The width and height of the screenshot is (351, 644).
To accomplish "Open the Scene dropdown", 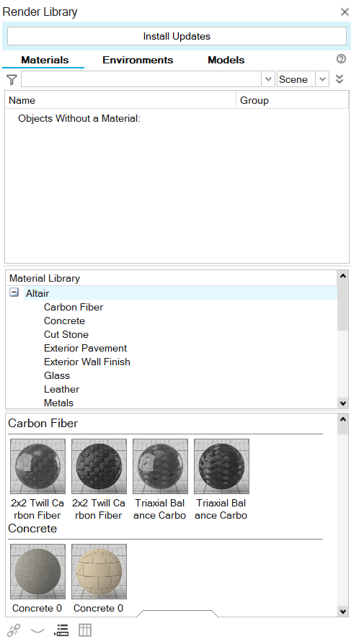I will [303, 79].
